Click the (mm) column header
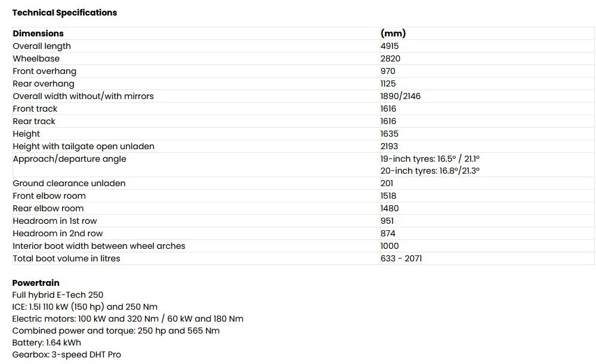 click(393, 33)
